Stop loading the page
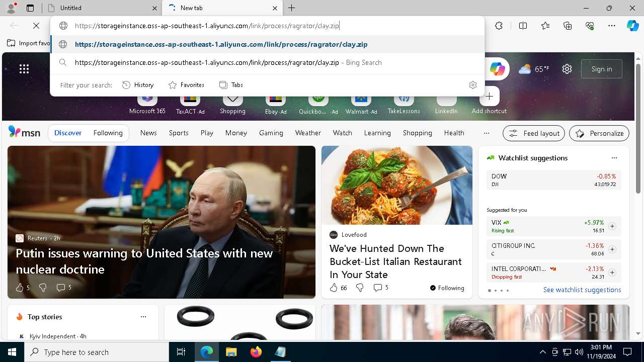Viewport: 644px width, 362px height. click(x=36, y=26)
